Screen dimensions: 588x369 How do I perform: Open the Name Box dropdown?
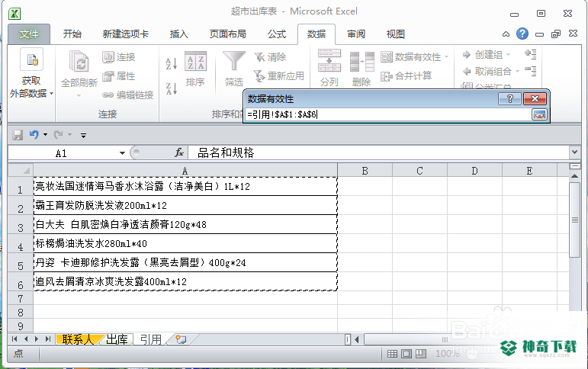tap(122, 153)
